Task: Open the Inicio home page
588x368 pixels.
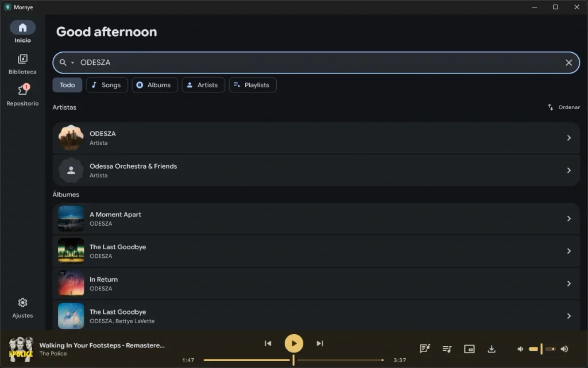Action: [x=22, y=32]
